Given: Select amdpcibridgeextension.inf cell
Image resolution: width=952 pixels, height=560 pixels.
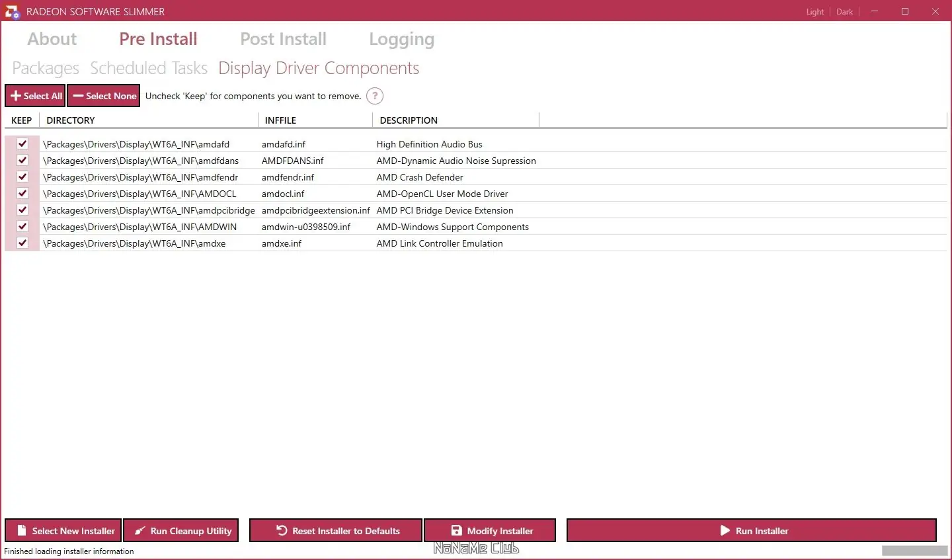Looking at the screenshot, I should pyautogui.click(x=316, y=210).
